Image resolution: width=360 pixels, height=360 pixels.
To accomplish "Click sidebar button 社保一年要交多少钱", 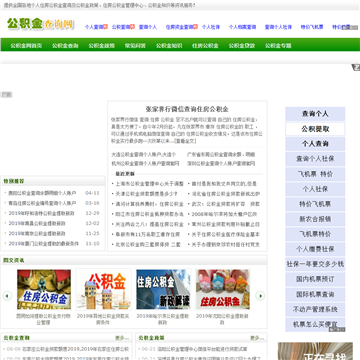I will click(315, 264).
